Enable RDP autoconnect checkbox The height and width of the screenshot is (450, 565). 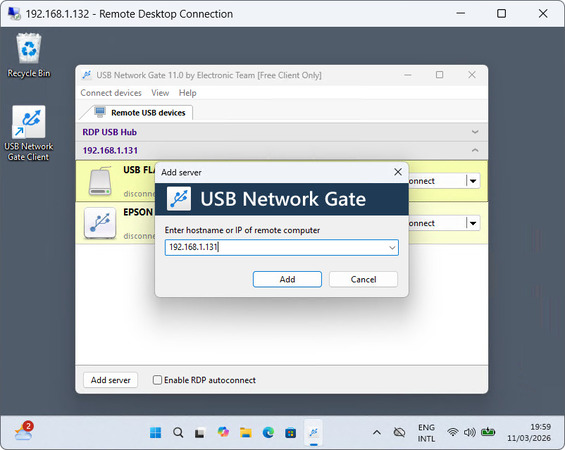[x=157, y=380]
